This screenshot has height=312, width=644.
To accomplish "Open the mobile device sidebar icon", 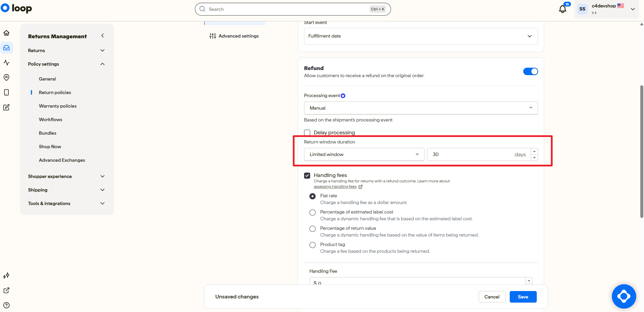I will 6,92.
